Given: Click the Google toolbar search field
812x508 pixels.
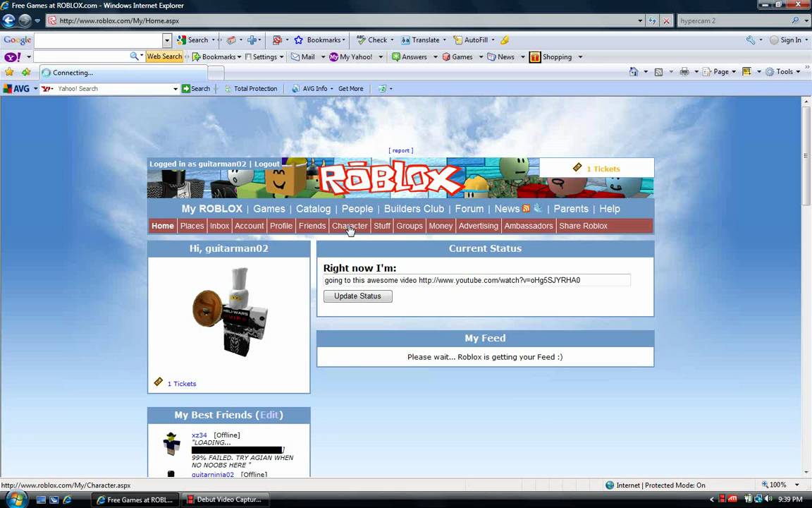Looking at the screenshot, I should coord(99,40).
